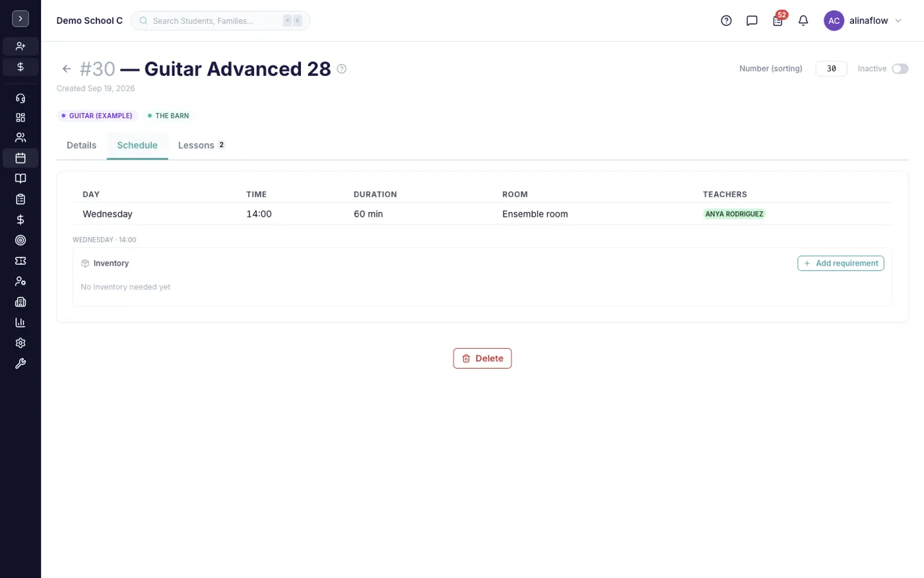Toggle the Inactive switch
This screenshot has width=924, height=578.
point(900,69)
